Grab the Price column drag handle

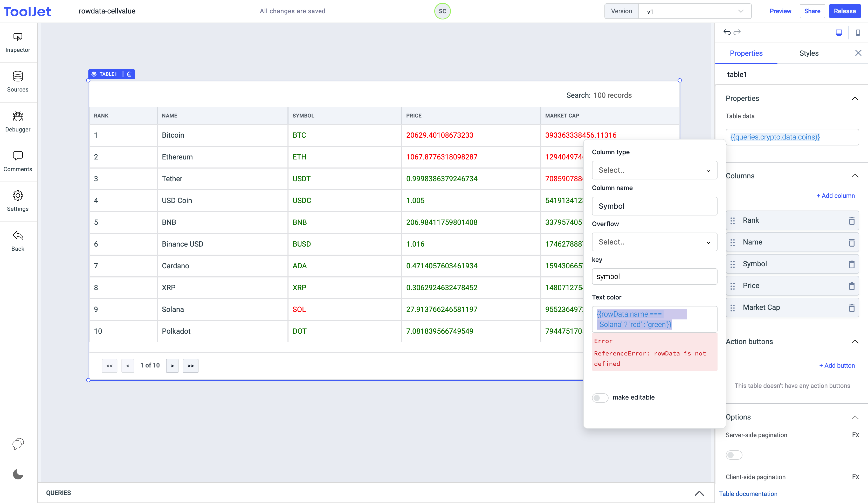[x=733, y=286]
